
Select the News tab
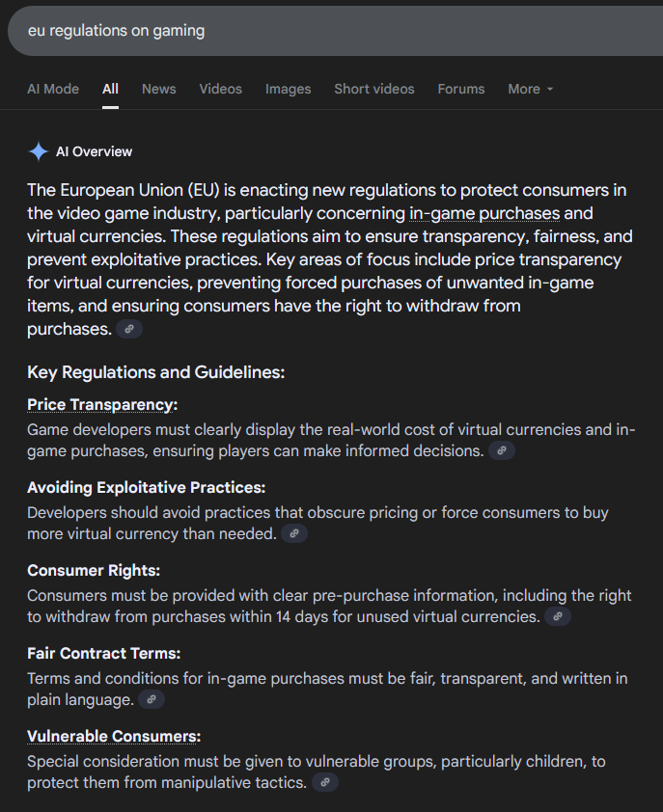(x=159, y=89)
